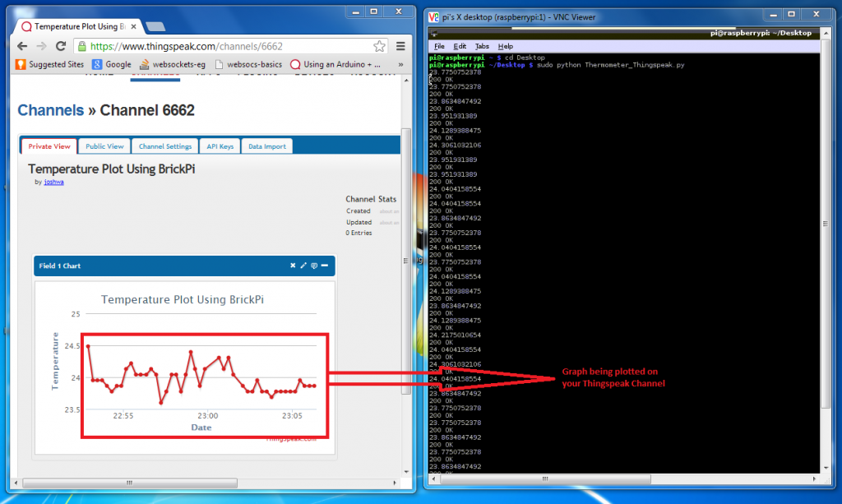This screenshot has height=504, width=842.
Task: Open Field 1 Chart comment/embed icon
Action: [x=314, y=266]
